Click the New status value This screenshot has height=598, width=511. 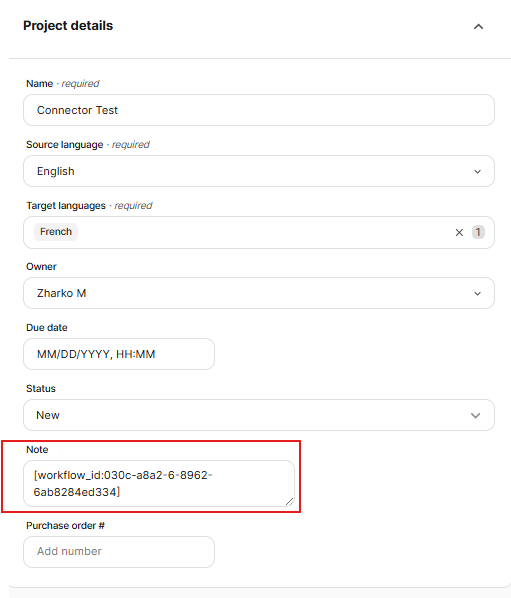48,415
